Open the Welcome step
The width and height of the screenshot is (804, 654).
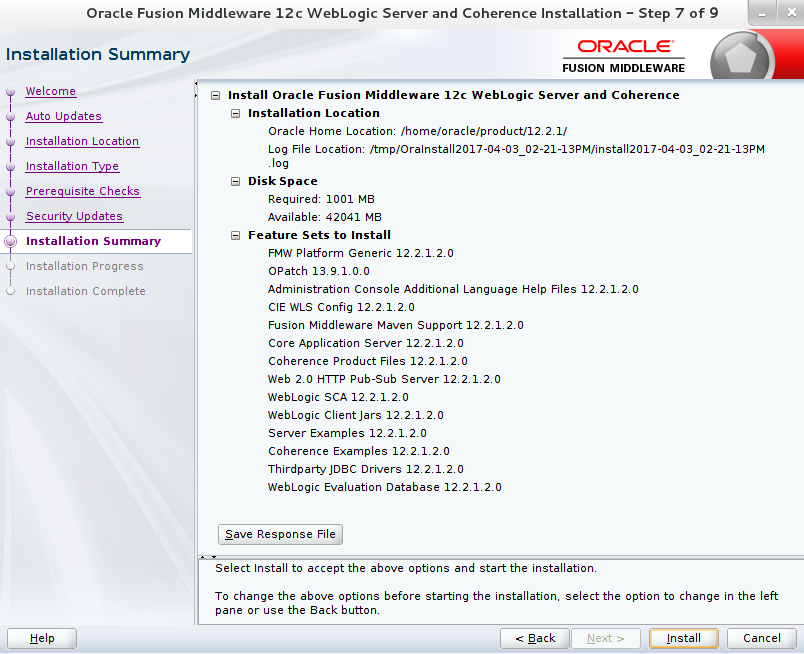pyautogui.click(x=50, y=91)
